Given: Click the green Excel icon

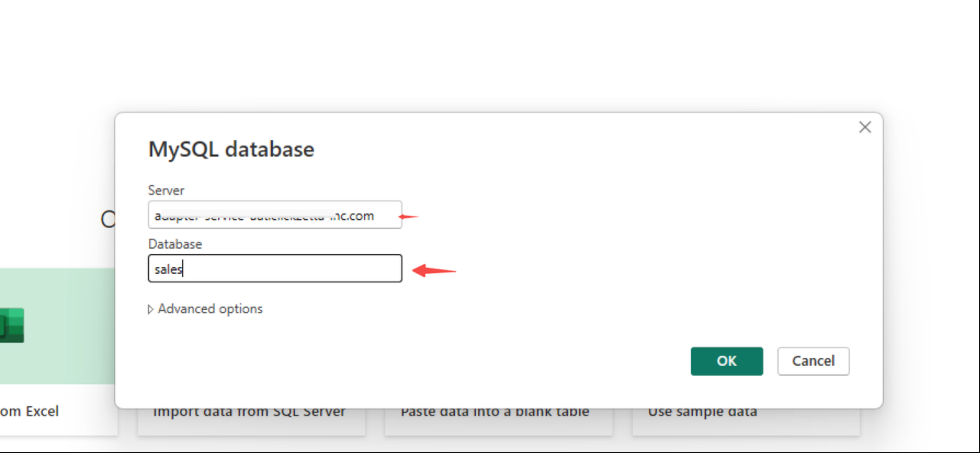Looking at the screenshot, I should tap(11, 325).
